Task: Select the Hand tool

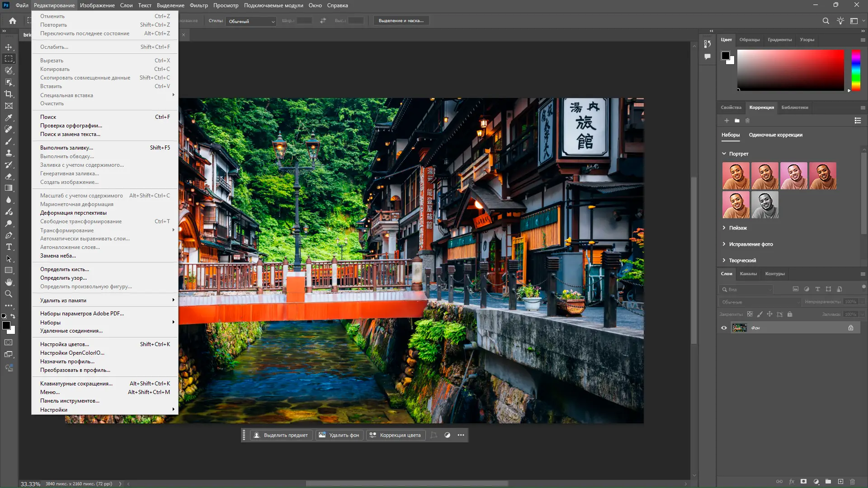Action: (9, 282)
